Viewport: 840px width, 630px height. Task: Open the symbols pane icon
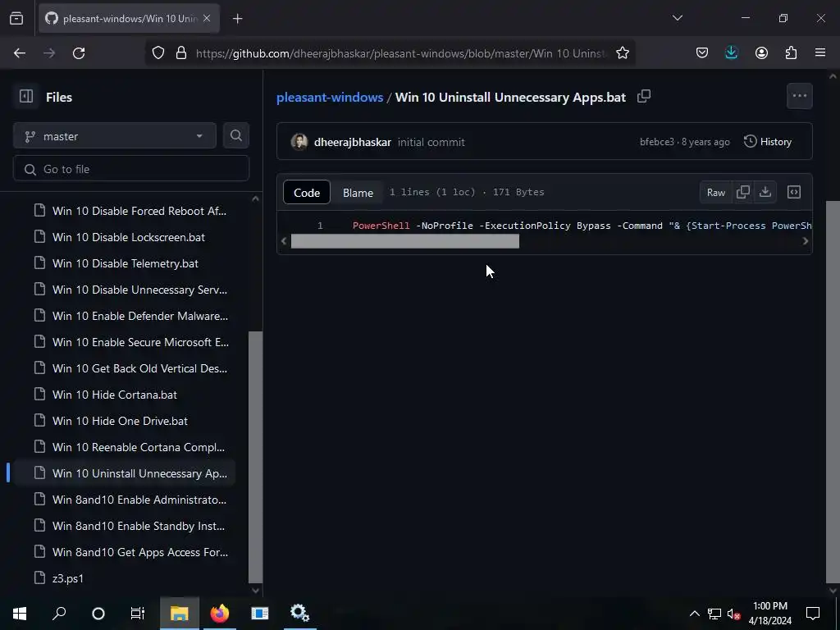click(794, 192)
